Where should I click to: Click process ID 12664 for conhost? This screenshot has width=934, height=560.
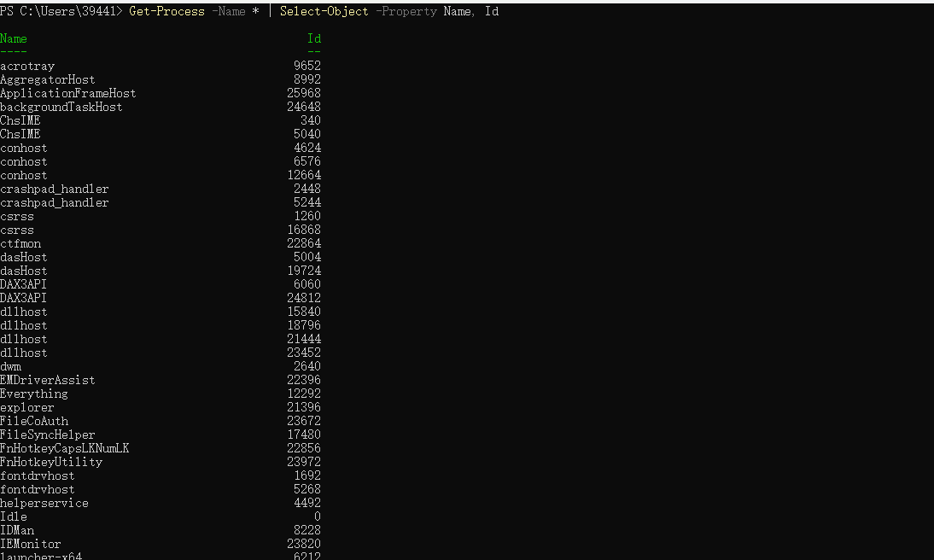pos(304,175)
